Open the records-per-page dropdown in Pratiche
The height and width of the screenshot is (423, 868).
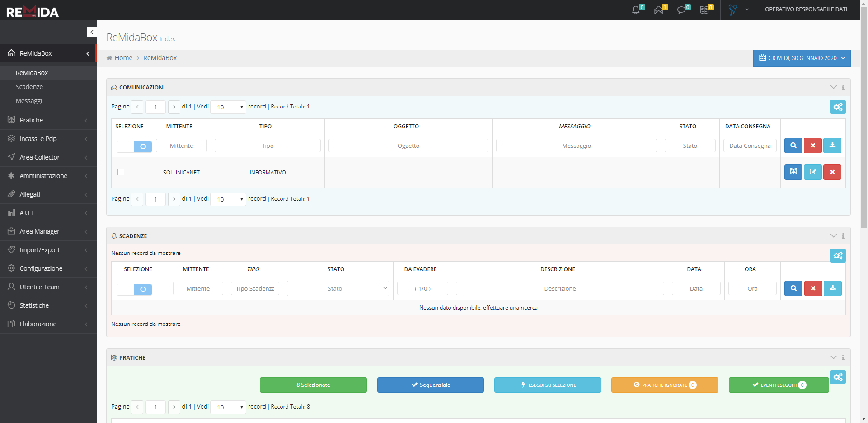[228, 407]
